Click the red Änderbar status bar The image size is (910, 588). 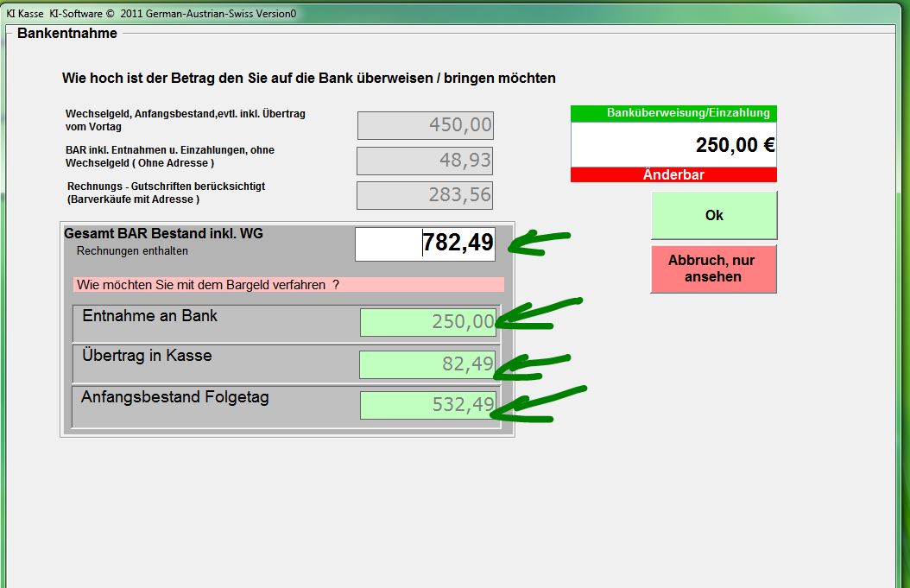coord(673,174)
